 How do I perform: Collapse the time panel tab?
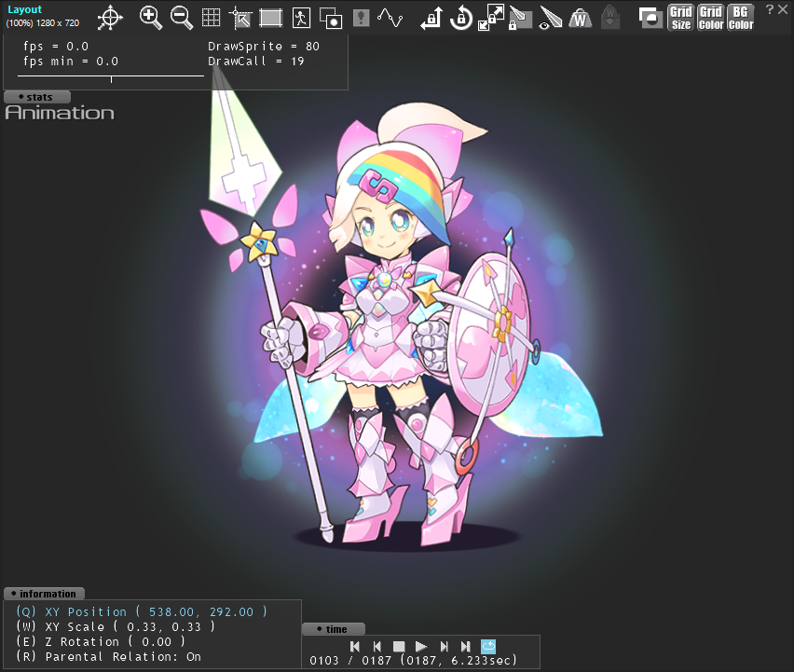click(334, 629)
